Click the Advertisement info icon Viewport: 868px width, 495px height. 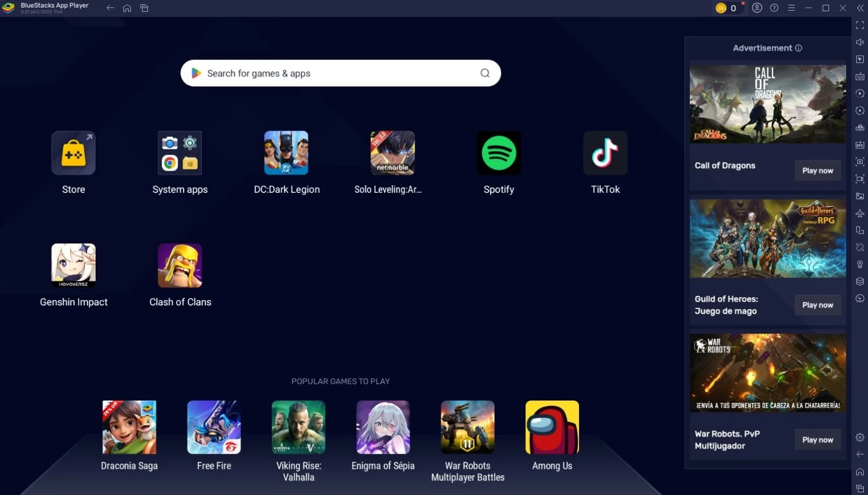(x=799, y=48)
